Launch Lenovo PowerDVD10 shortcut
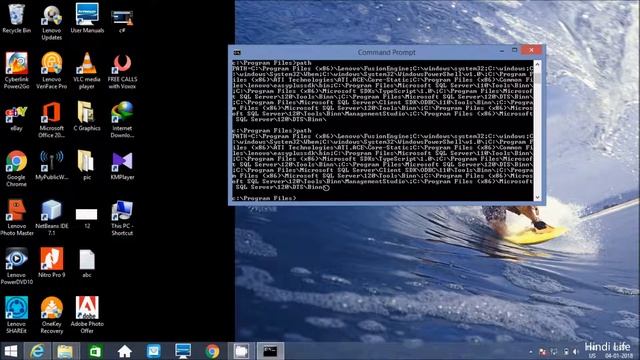Screen dimensions: 640x360 coord(16,267)
